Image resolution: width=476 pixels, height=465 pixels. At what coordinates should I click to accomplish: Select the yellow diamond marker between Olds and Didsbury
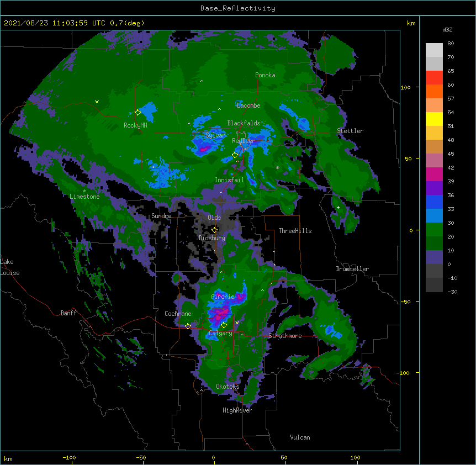[x=214, y=230]
